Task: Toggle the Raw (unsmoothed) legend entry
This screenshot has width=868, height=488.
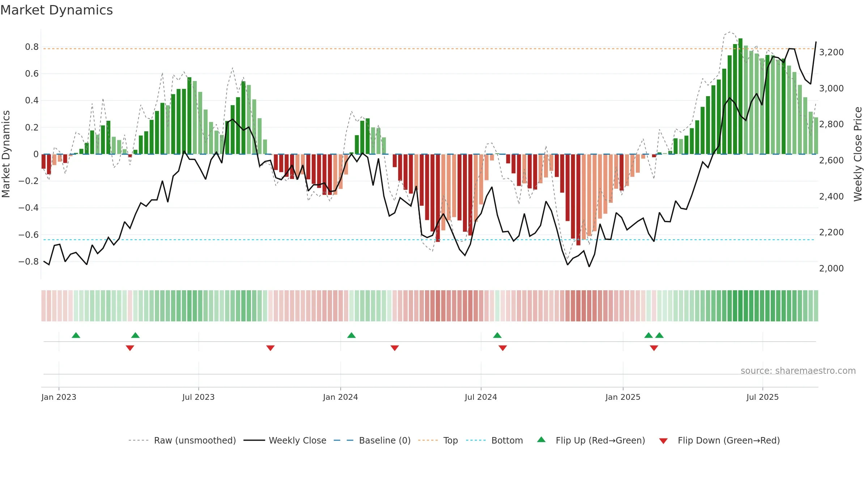Action: point(182,440)
